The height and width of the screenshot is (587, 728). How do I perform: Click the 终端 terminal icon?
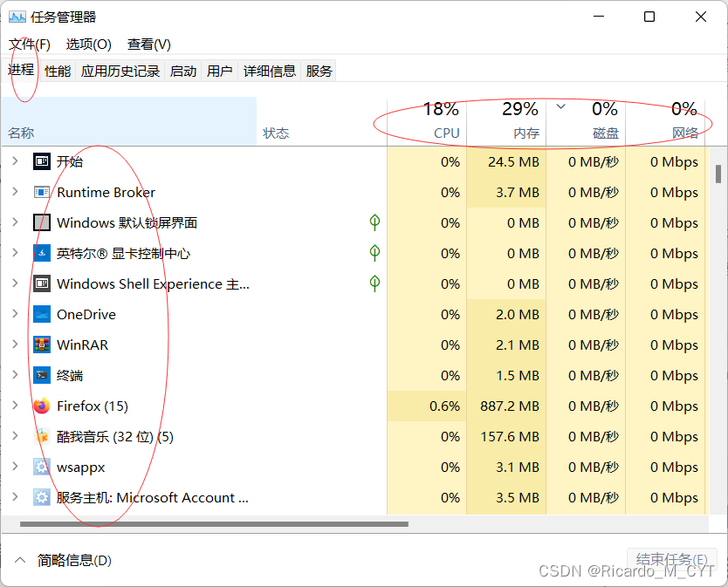(42, 375)
